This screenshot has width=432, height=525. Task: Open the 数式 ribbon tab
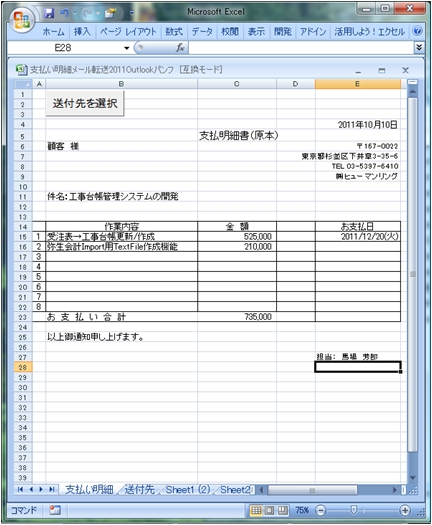[174, 31]
